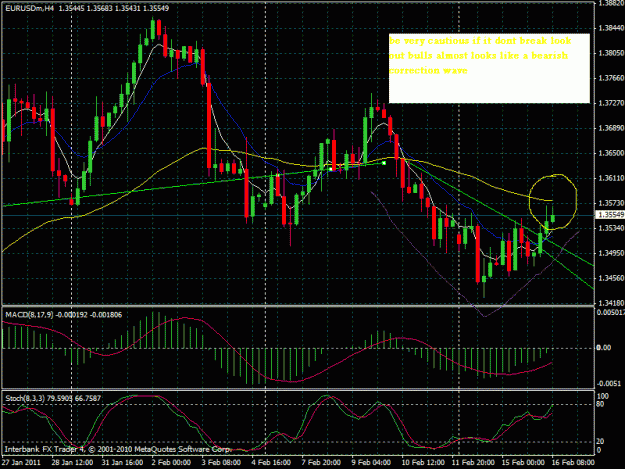Click the 3 Feb 08:00 time label
The width and height of the screenshot is (625, 469).
pos(221,462)
